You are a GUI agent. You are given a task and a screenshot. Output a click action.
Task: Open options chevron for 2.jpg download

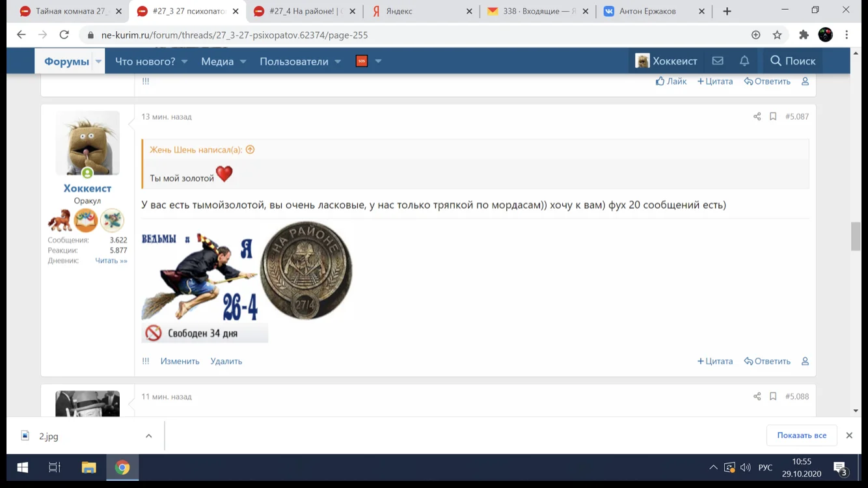148,436
